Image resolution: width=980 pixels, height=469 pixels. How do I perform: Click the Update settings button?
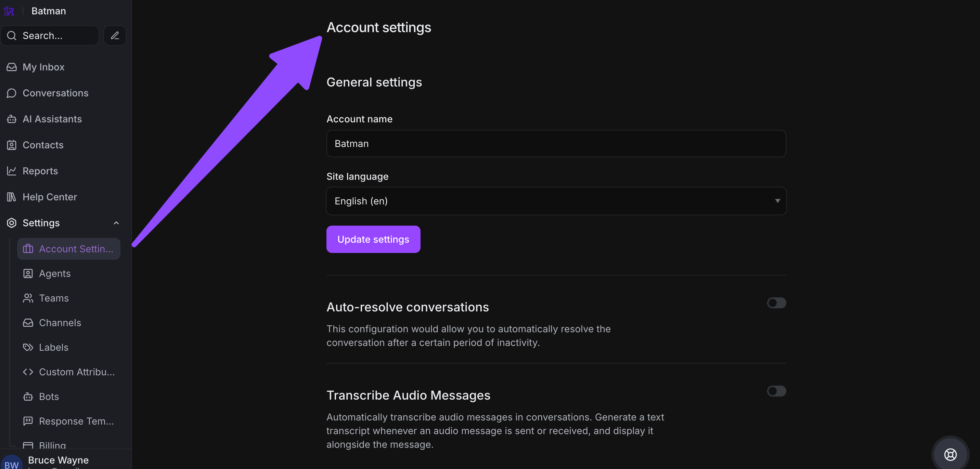[x=373, y=239]
